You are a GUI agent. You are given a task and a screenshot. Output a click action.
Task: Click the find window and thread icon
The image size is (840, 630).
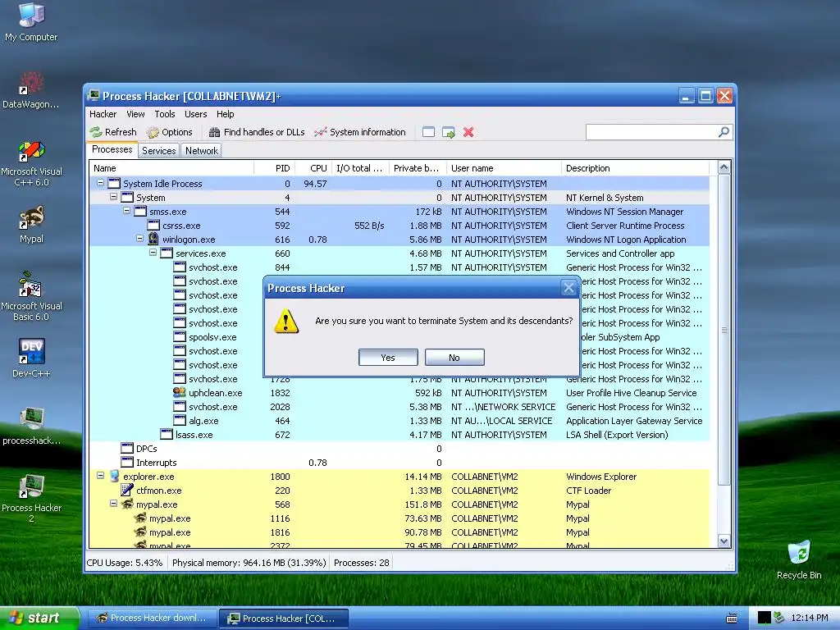click(x=449, y=132)
